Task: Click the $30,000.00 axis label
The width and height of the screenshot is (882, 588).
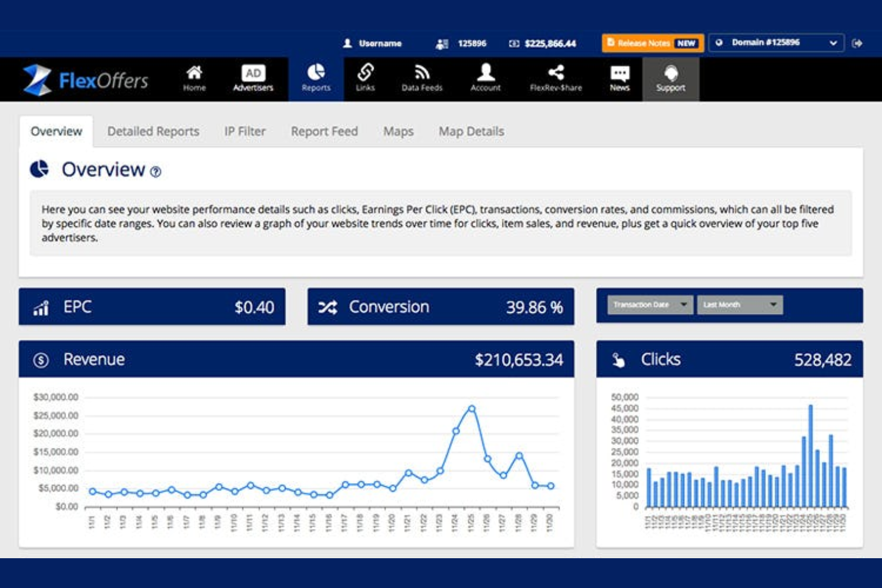Action: pos(55,397)
